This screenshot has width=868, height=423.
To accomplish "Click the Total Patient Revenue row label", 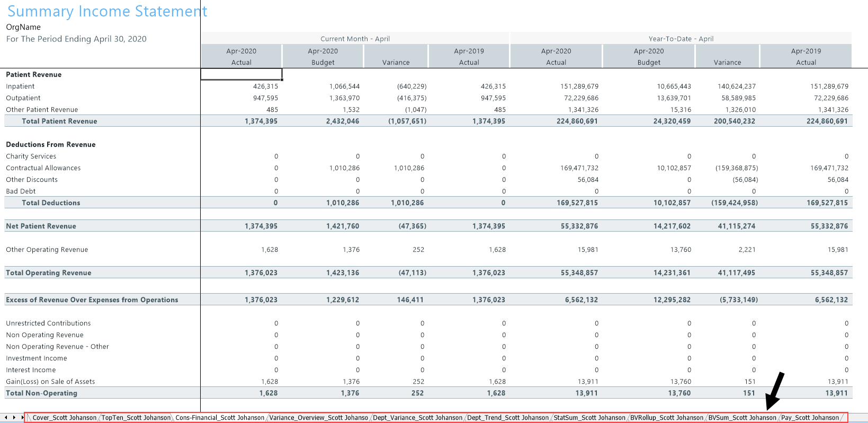I will [x=59, y=121].
